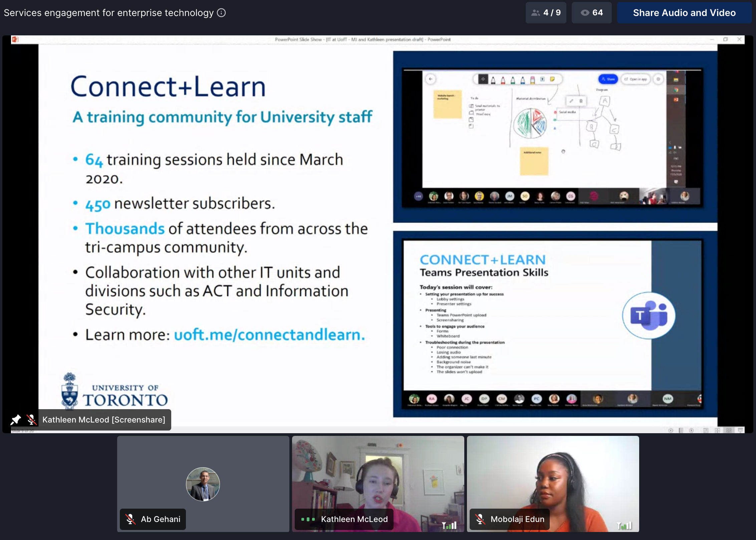This screenshot has height=540, width=756.
Task: Select the session title Services engagement for enterprise technology
Action: coord(109,13)
